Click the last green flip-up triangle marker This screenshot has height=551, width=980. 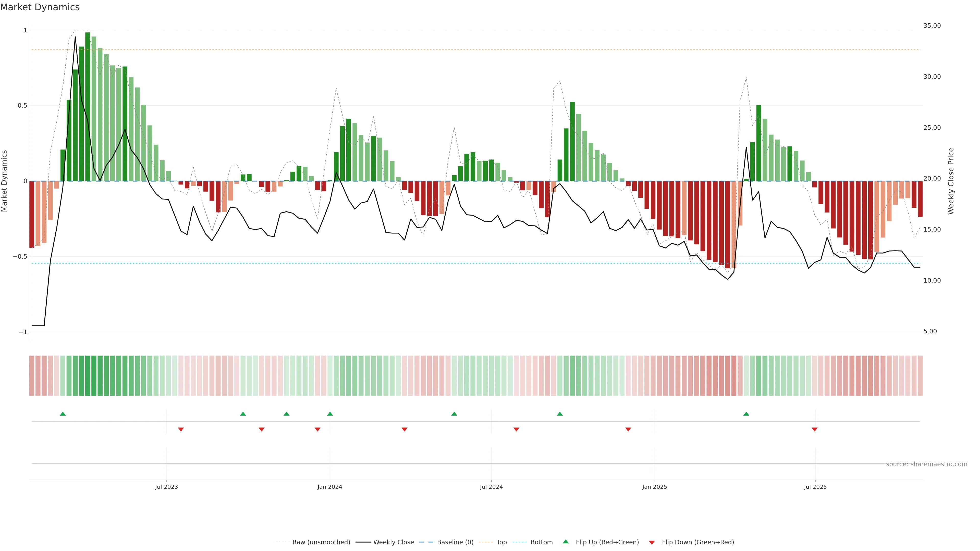[746, 414]
